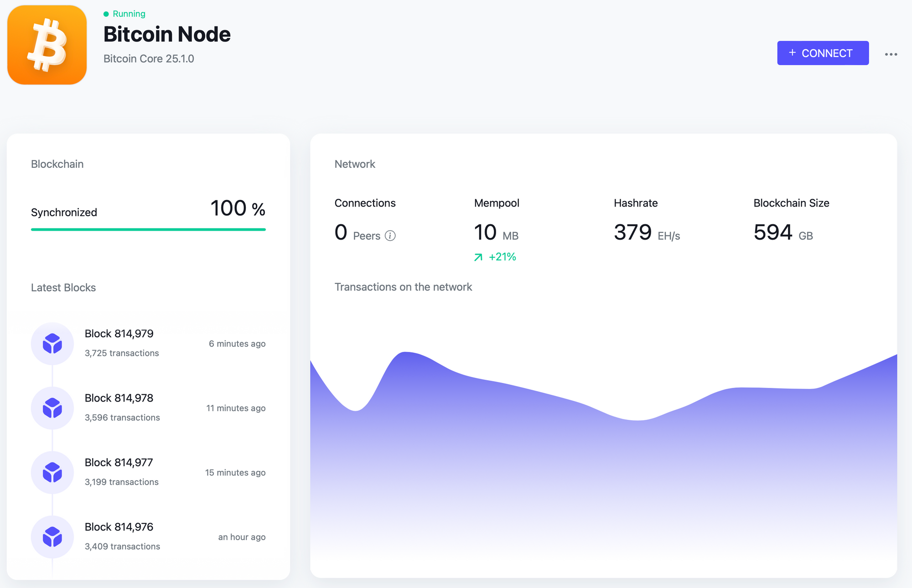Click the 100 % synchronized value
The image size is (912, 588).
coord(238,209)
